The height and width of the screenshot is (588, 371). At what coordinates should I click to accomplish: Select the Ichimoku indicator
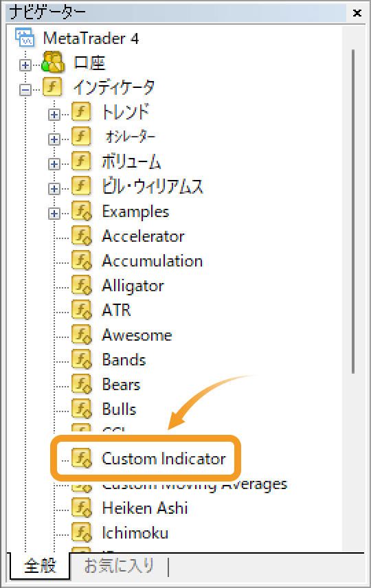135,533
